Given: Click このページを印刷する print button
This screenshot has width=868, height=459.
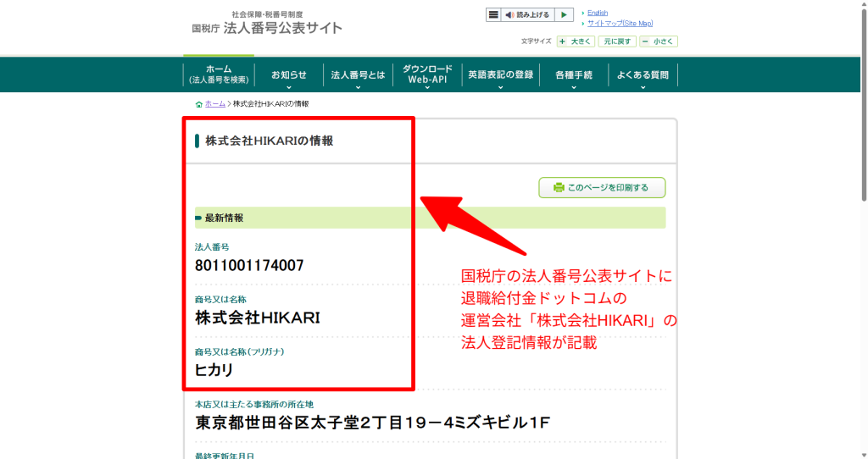Looking at the screenshot, I should (602, 187).
